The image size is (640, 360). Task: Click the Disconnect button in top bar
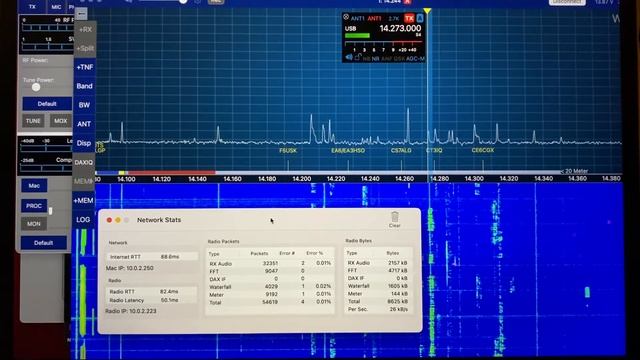pos(567,2)
